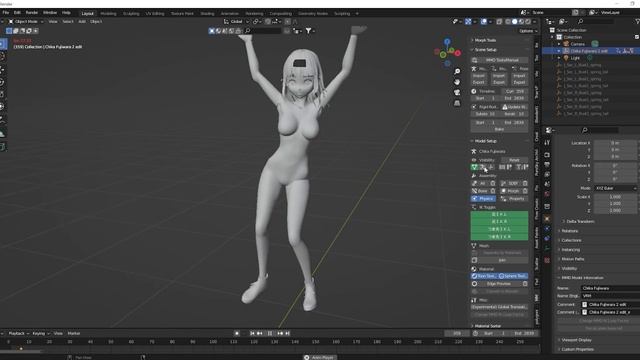Open the rotation Mode XYZ Euler dropdown
The width and height of the screenshot is (640, 360).
point(616,188)
